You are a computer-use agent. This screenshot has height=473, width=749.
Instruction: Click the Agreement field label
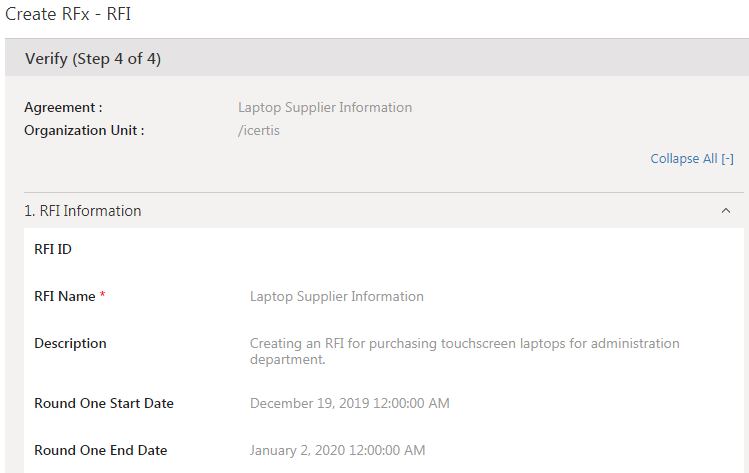coord(63,107)
